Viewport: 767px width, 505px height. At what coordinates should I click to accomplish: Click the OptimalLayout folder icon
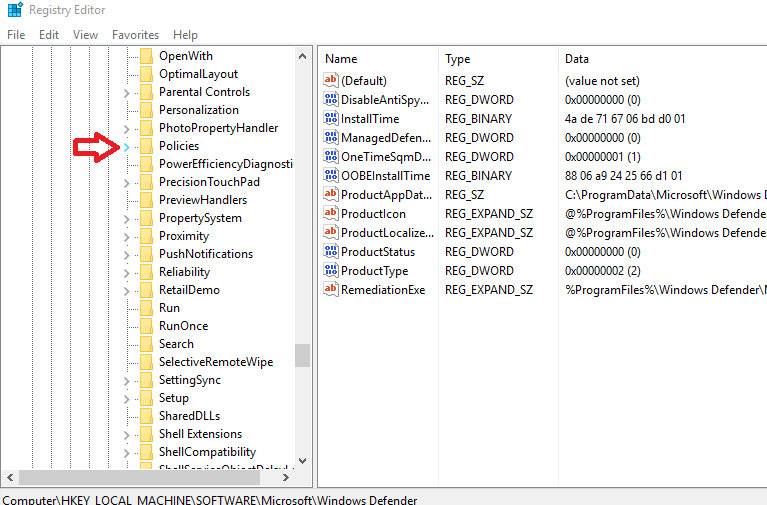146,74
